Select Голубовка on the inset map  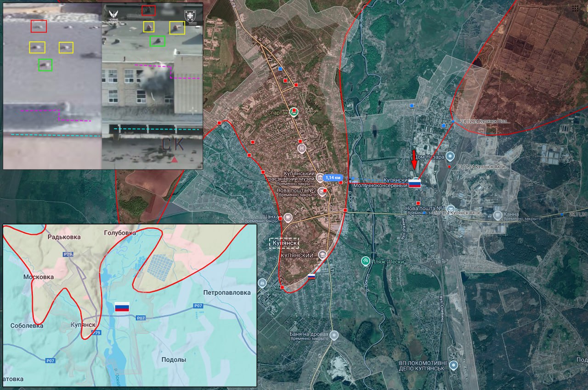(x=120, y=233)
